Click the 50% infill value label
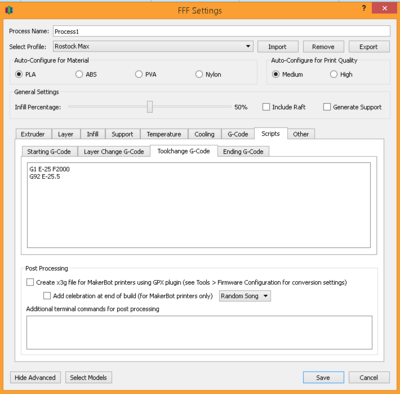The image size is (400, 394). 241,107
